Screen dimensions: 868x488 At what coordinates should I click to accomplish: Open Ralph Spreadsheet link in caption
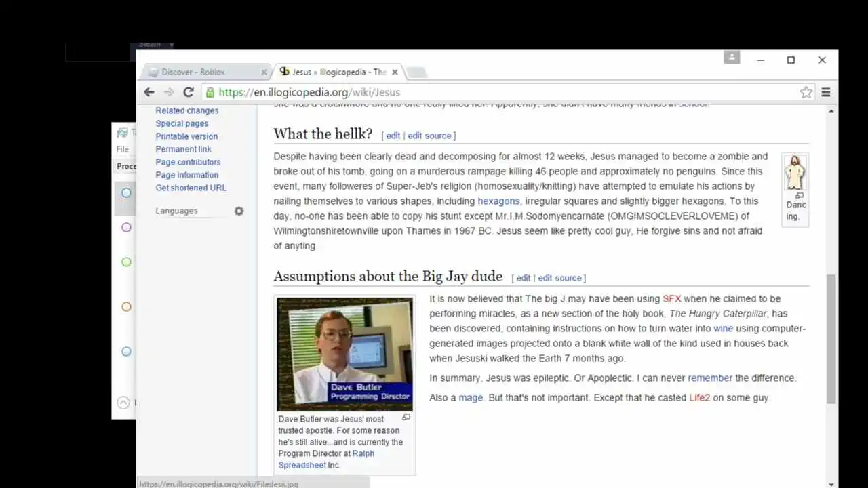click(x=326, y=460)
